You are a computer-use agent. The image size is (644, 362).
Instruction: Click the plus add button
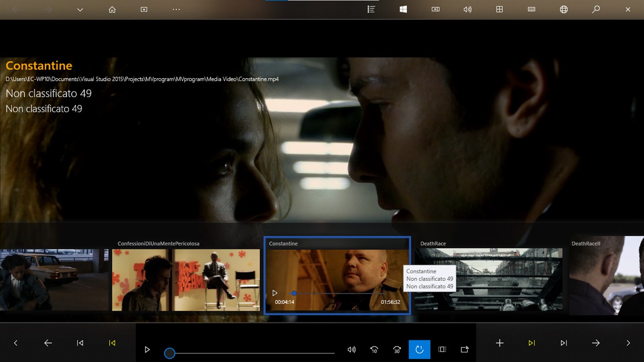[x=499, y=343]
